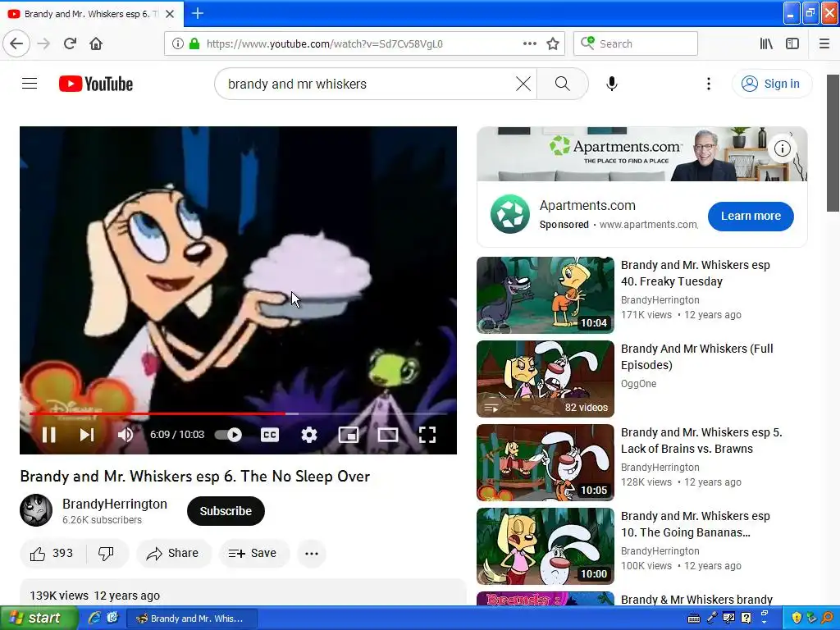
Task: View secure connection padlock details
Action: click(194, 43)
